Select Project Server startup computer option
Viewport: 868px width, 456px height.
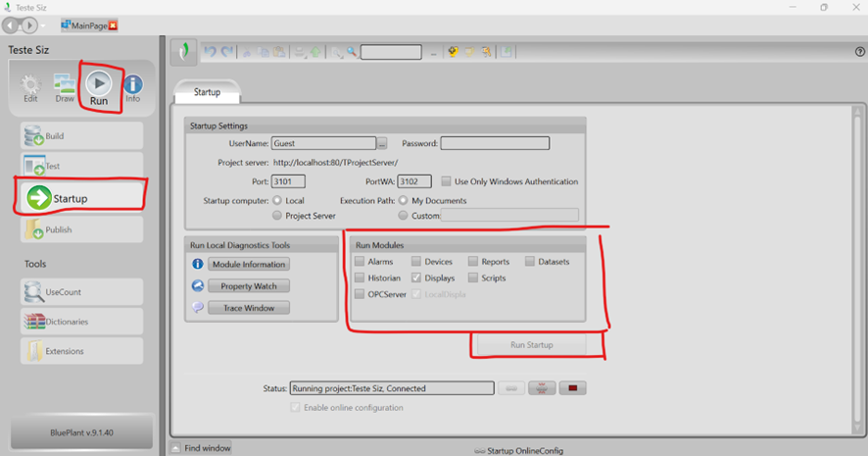[x=277, y=216]
